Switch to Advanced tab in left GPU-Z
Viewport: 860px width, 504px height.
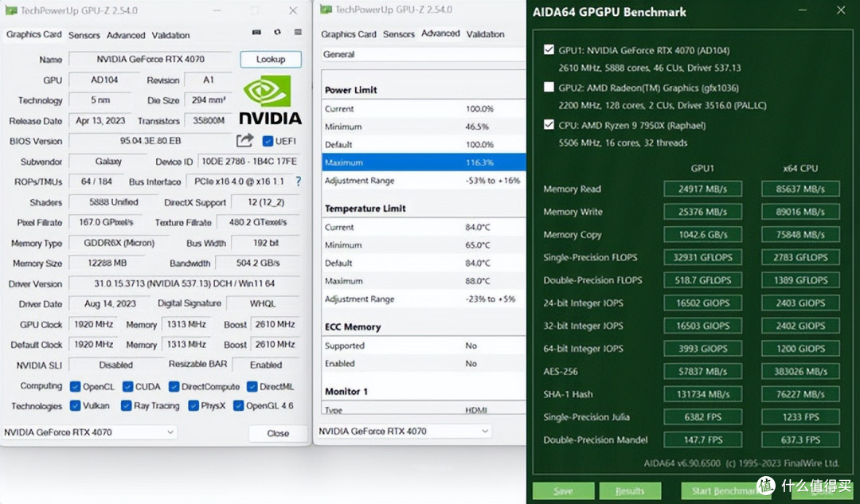126,35
